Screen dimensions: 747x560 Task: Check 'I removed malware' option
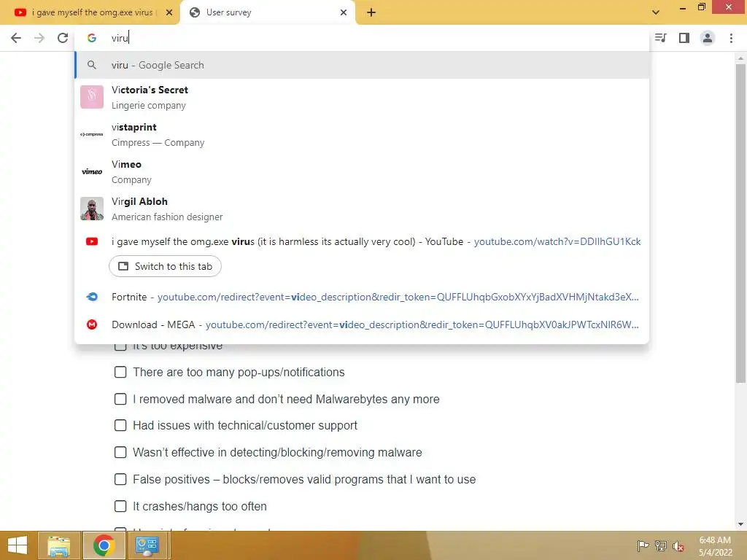point(120,399)
